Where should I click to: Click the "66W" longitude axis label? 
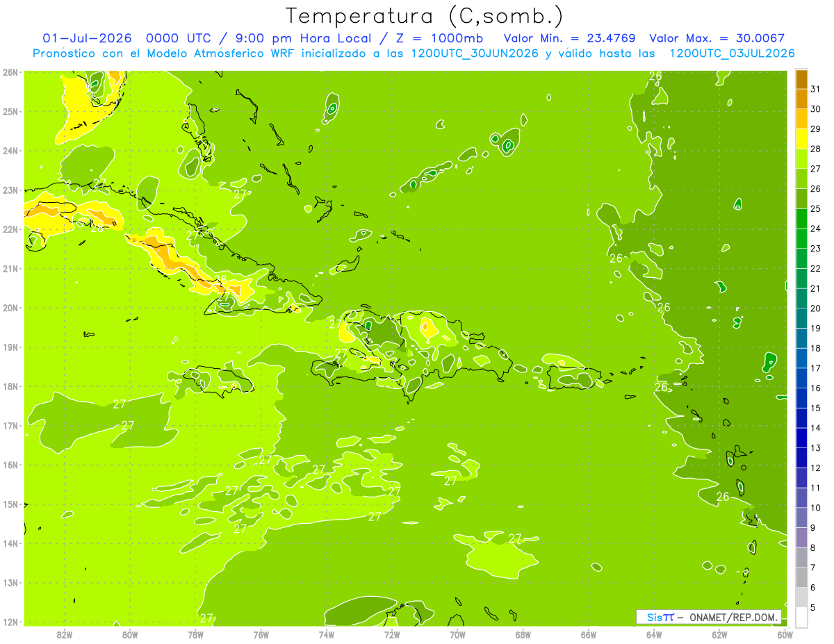[x=589, y=634]
